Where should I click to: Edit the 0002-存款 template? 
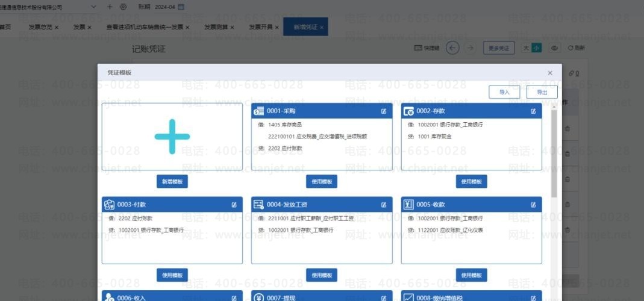(533, 111)
